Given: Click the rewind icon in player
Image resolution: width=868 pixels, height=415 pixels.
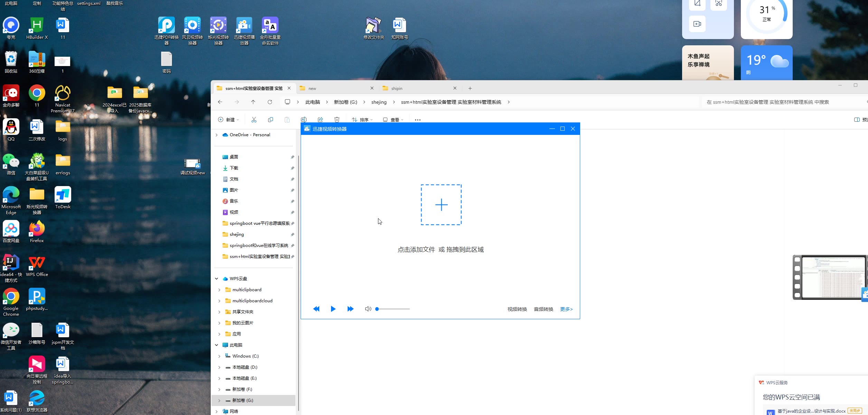Looking at the screenshot, I should point(316,309).
